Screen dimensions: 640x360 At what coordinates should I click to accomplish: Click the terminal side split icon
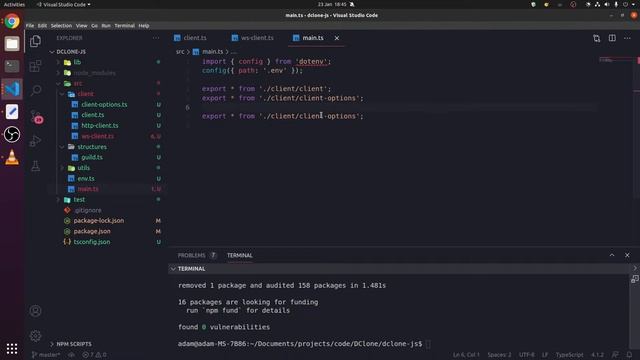coord(635,279)
